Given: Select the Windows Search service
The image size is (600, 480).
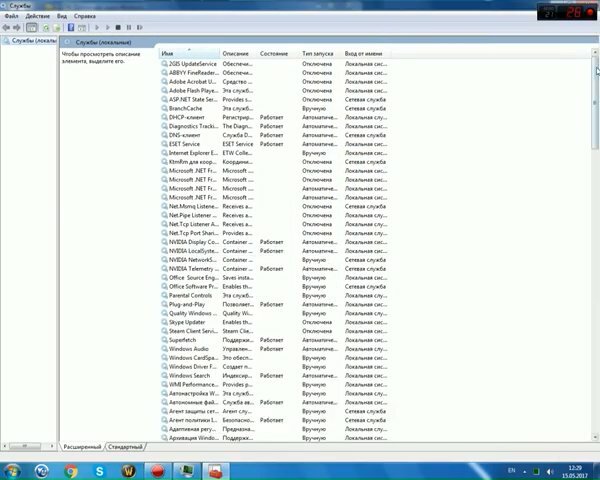Looking at the screenshot, I should pos(274,376).
